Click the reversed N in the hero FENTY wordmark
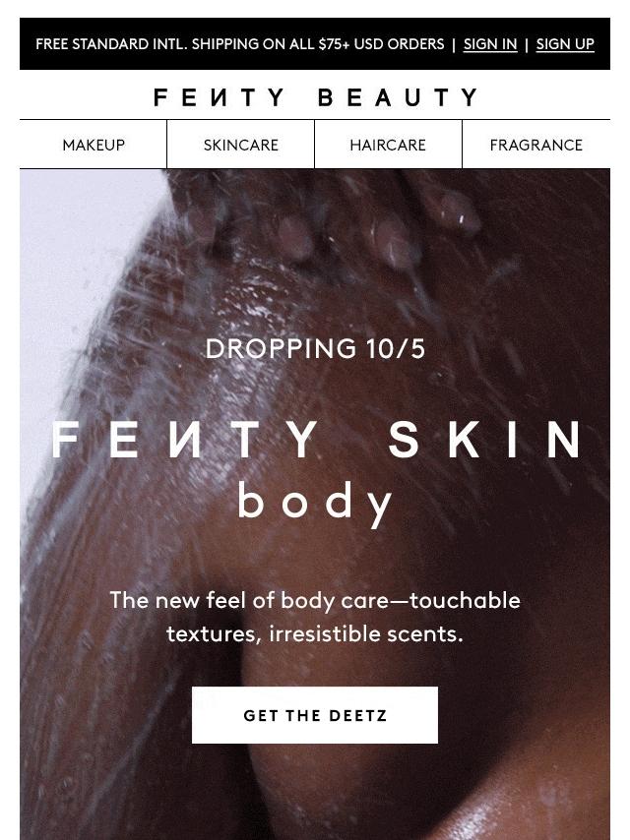630x840 pixels. [185, 440]
